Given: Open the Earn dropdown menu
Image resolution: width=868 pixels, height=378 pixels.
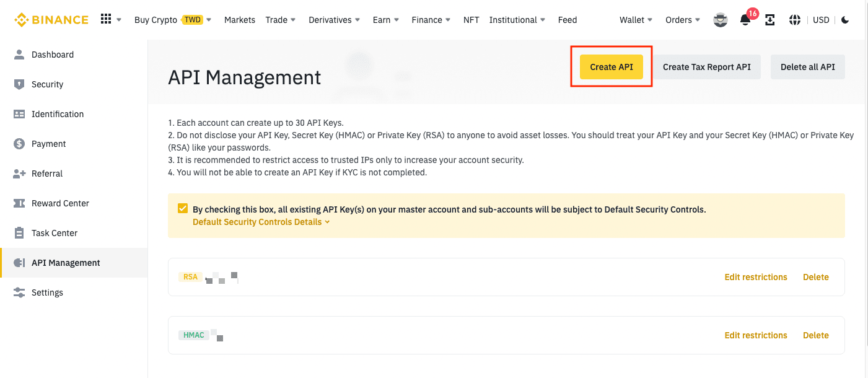Looking at the screenshot, I should [386, 20].
